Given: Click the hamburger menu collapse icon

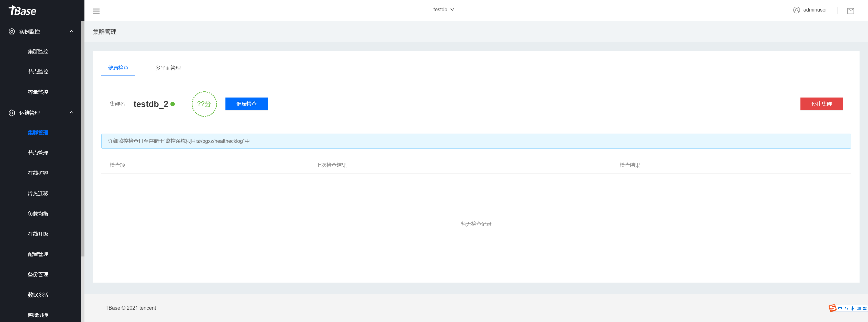Looking at the screenshot, I should tap(96, 11).
